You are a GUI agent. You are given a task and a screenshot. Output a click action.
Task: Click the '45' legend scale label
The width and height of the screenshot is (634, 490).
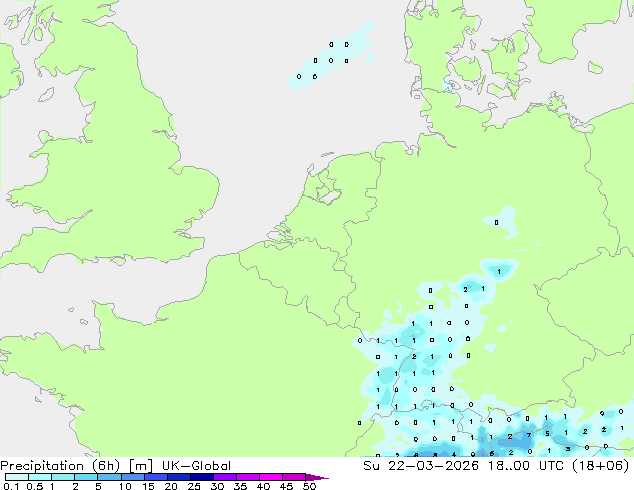click(286, 486)
